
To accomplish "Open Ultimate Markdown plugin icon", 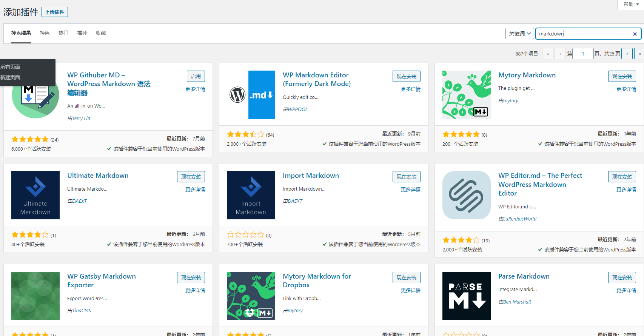I will pos(35,195).
